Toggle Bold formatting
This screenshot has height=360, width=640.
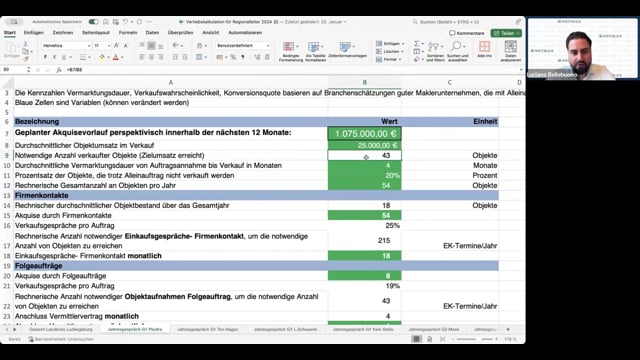[x=45, y=57]
